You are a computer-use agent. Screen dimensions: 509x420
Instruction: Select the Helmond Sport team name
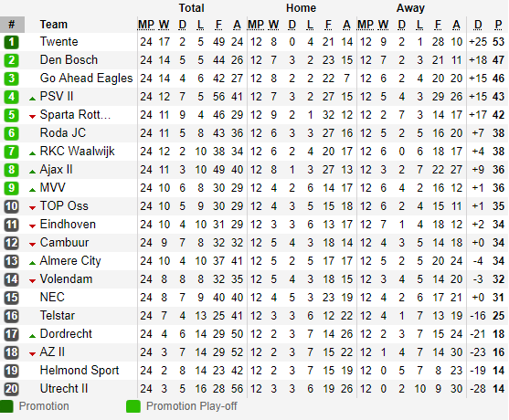(x=80, y=371)
